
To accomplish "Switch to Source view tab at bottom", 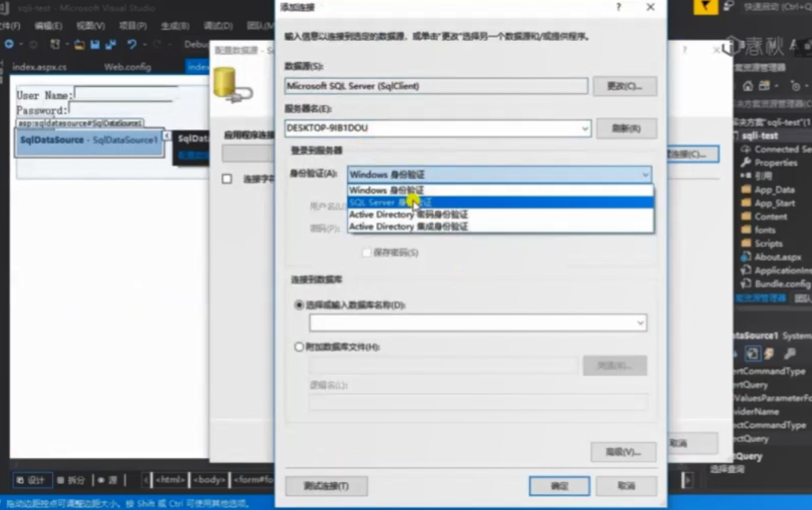I will 108,480.
